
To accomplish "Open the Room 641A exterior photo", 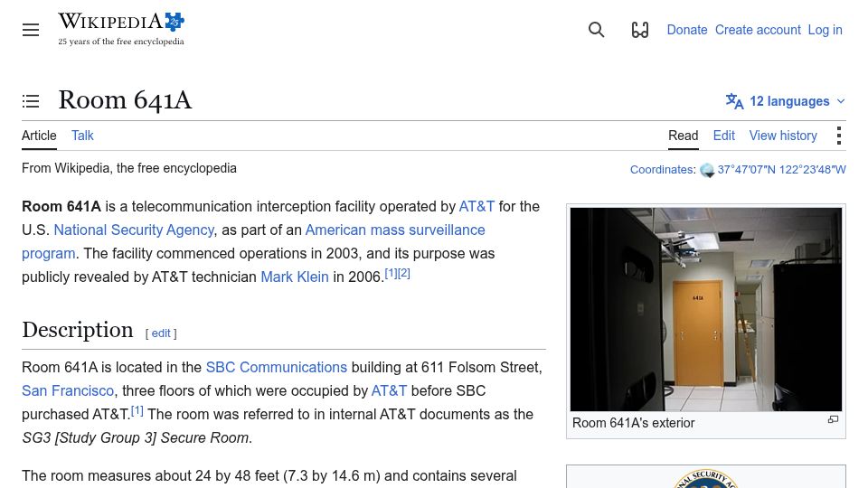I will point(706,309).
